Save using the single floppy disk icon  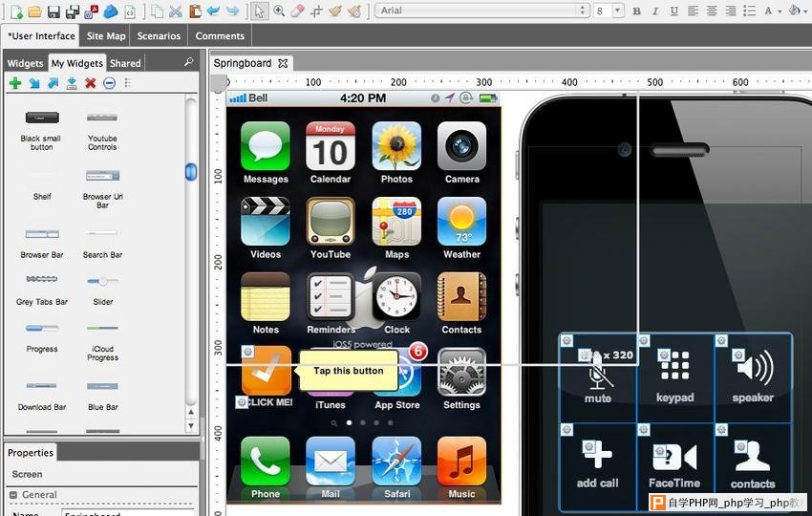point(53,11)
